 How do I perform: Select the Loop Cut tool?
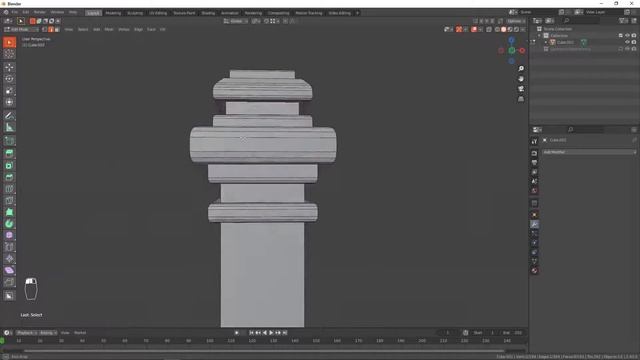[9, 189]
